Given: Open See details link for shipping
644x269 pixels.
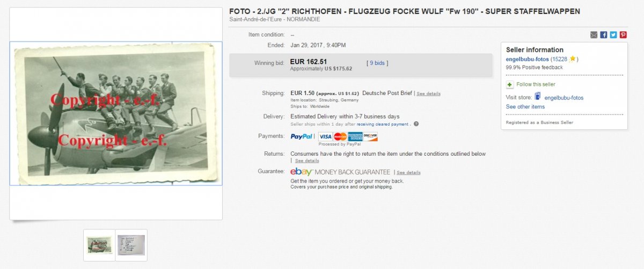Looking at the screenshot, I should pos(428,93).
